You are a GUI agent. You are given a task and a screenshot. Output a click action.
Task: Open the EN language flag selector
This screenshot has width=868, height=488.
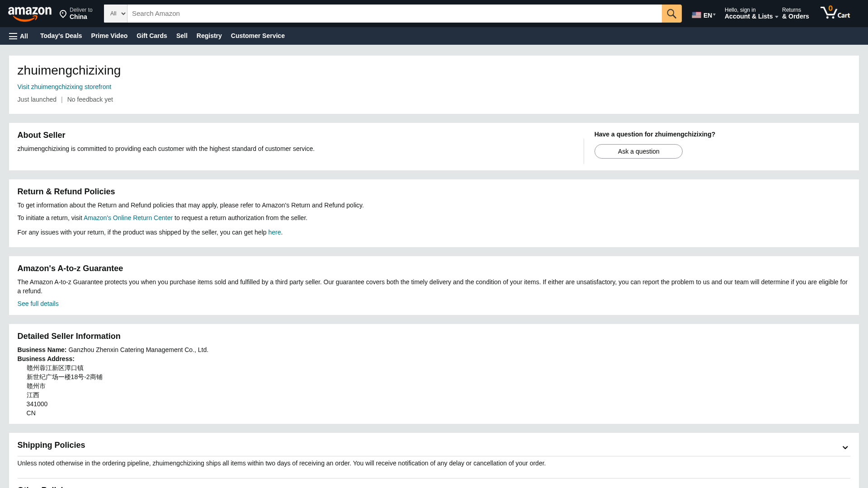pyautogui.click(x=703, y=15)
